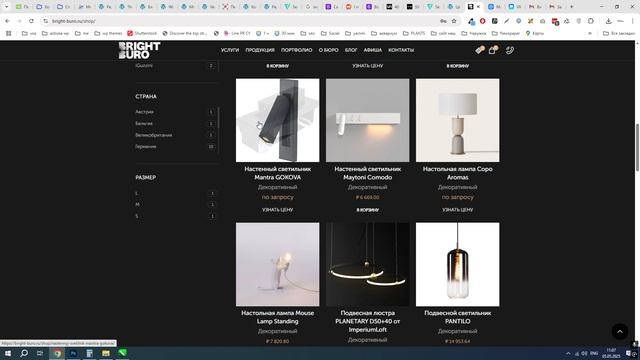Open the 'sq themes' bookmark folder
The height and width of the screenshot is (360, 640).
click(108, 33)
